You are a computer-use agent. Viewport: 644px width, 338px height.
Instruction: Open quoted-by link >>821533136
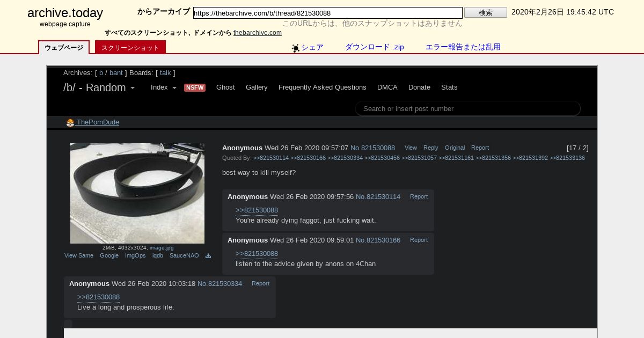point(567,158)
